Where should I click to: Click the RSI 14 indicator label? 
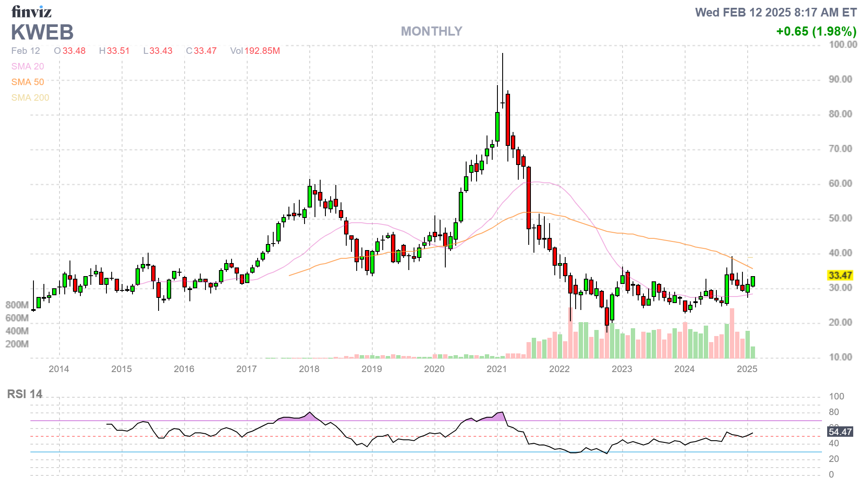(x=24, y=394)
